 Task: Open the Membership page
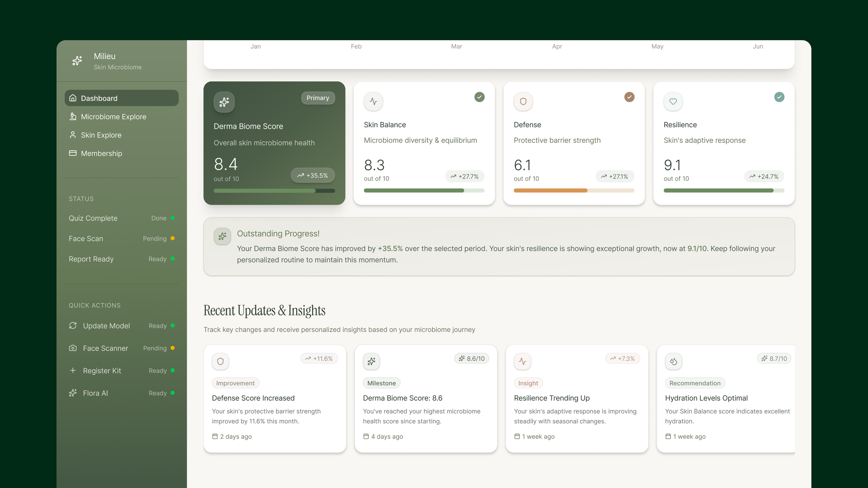coord(101,153)
